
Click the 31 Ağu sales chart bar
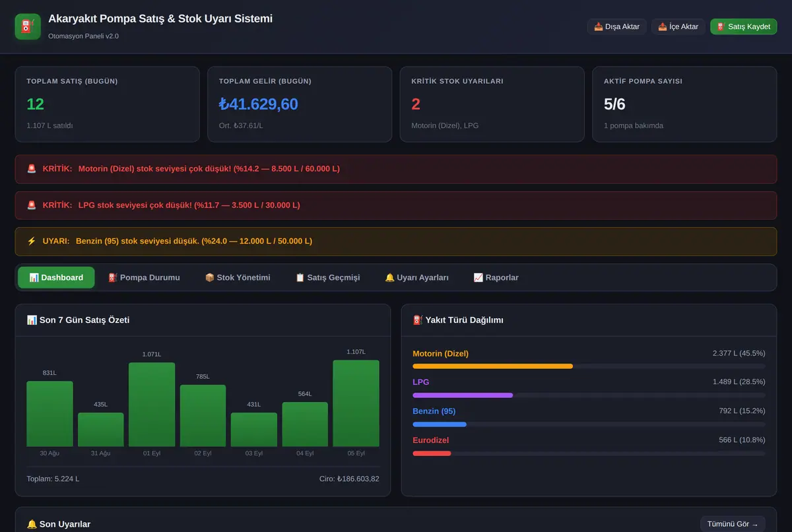click(101, 430)
